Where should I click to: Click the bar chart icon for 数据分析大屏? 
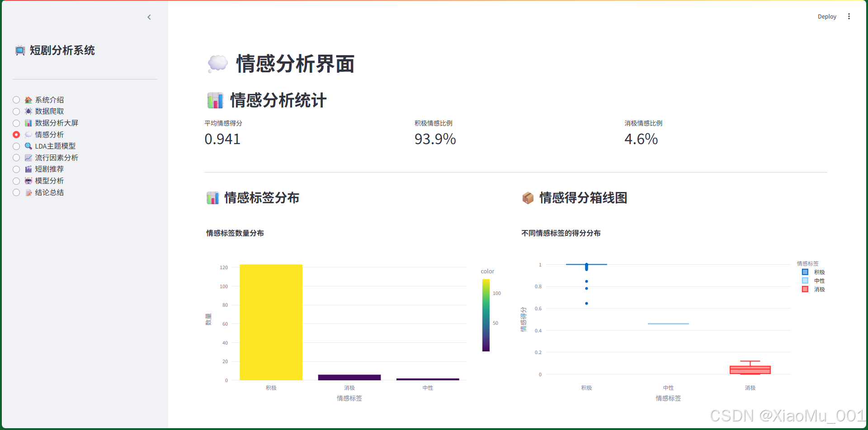tap(28, 123)
